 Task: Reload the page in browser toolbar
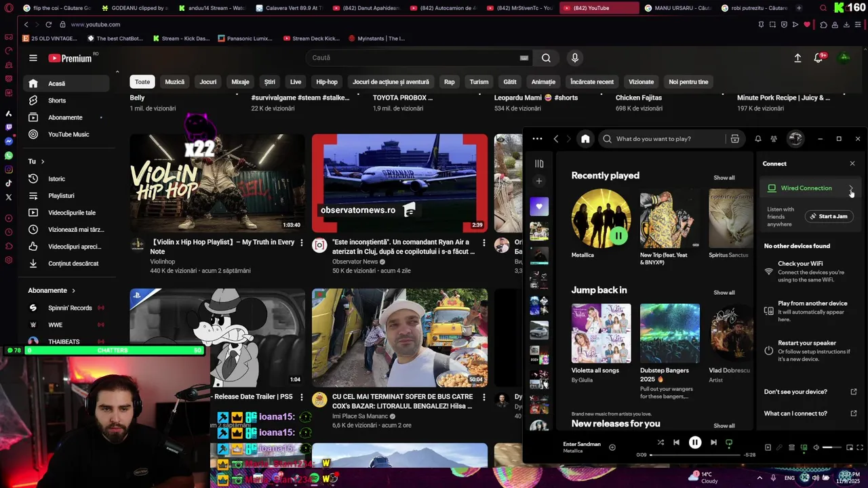click(48, 24)
